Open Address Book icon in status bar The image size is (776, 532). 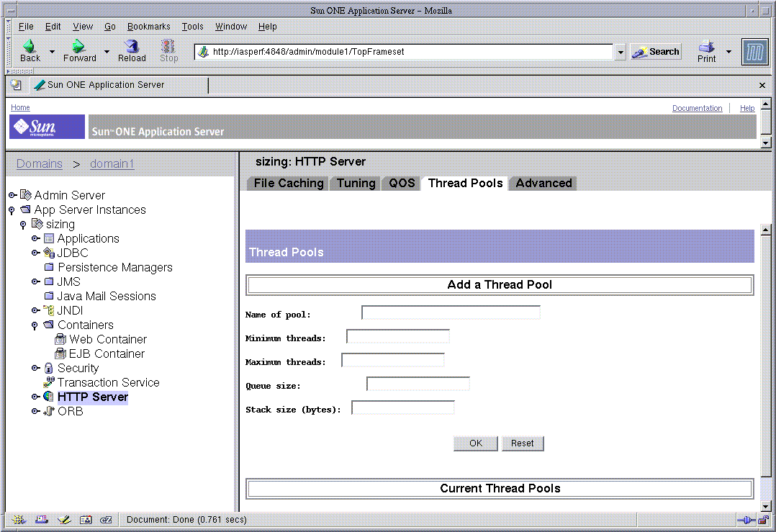(x=86, y=520)
